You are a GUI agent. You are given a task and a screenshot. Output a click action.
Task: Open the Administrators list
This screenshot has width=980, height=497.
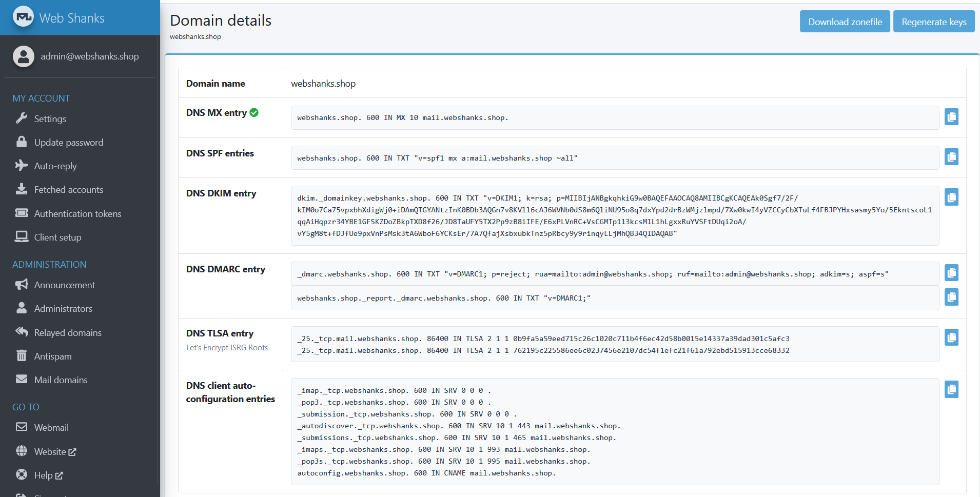(x=63, y=309)
